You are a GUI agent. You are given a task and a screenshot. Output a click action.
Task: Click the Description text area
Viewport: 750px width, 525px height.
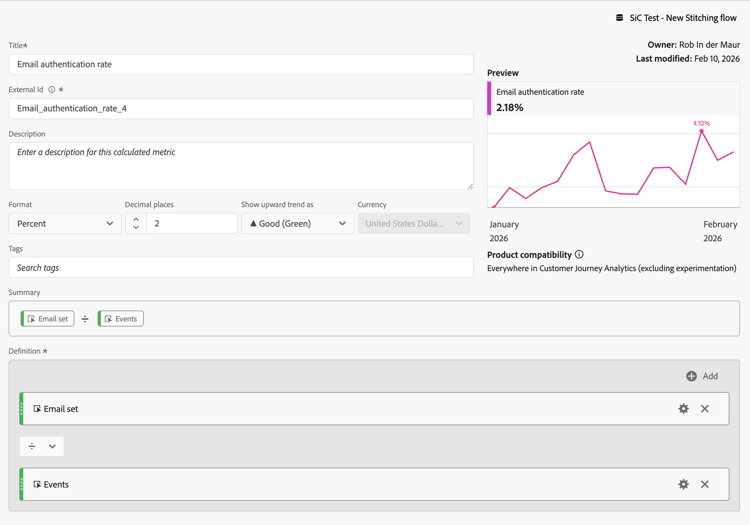[241, 166]
